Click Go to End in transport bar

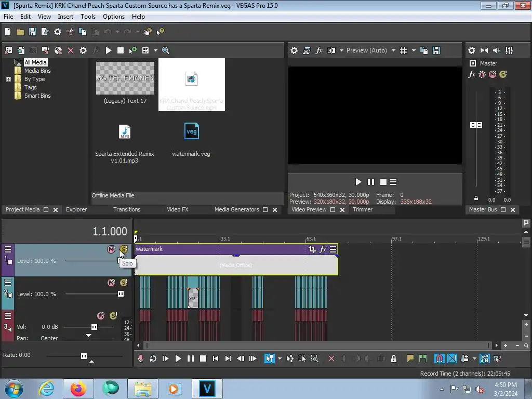[228, 358]
